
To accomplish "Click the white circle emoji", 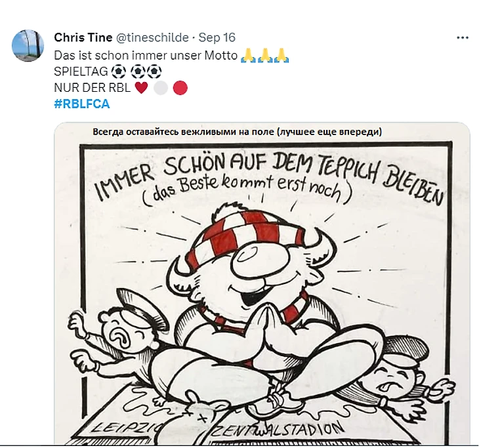I will click(x=161, y=88).
